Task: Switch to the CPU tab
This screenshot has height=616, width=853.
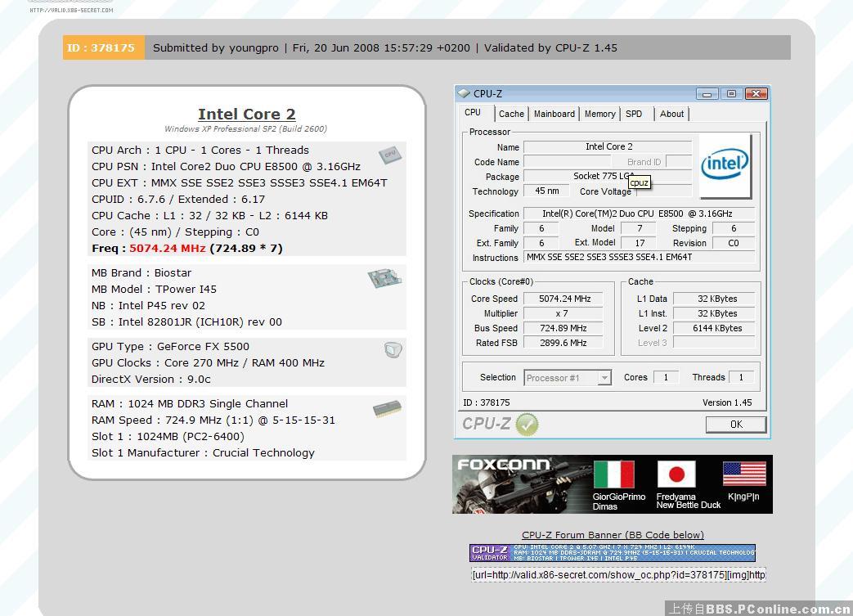Action: pos(472,113)
